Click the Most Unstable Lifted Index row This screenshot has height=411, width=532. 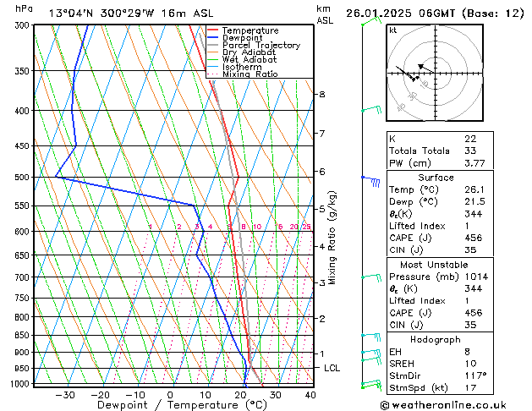(440, 301)
